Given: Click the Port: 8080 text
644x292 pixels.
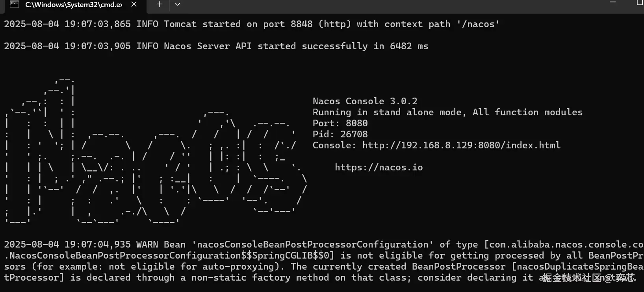Looking at the screenshot, I should coord(340,123).
